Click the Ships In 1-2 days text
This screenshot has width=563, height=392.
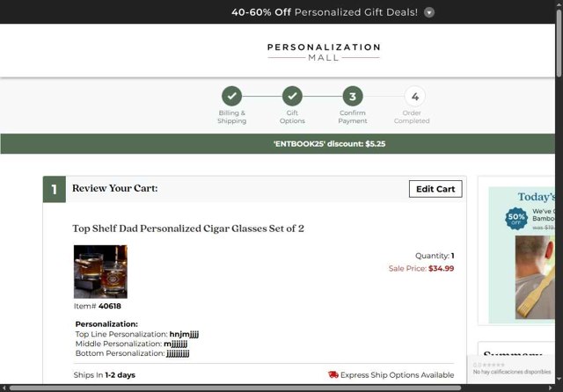click(x=105, y=375)
